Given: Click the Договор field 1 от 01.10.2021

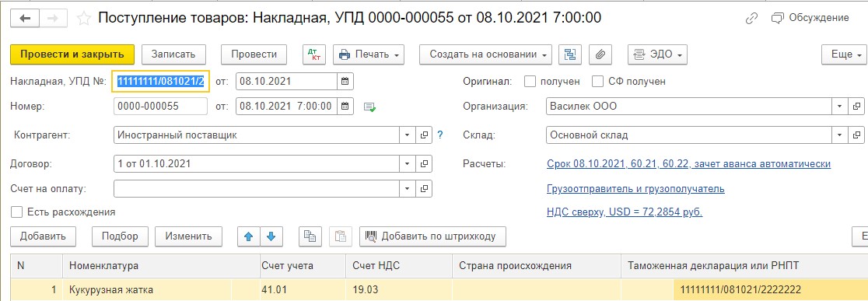Looking at the screenshot, I should [257, 164].
